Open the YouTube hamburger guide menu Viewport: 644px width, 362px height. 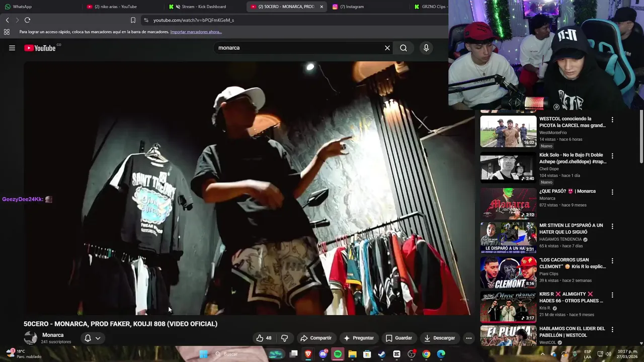(12, 48)
